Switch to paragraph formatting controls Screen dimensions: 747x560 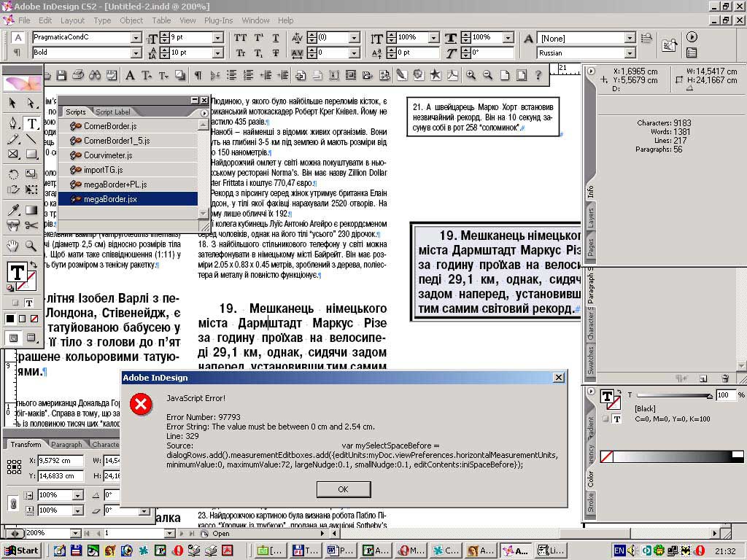[x=18, y=52]
